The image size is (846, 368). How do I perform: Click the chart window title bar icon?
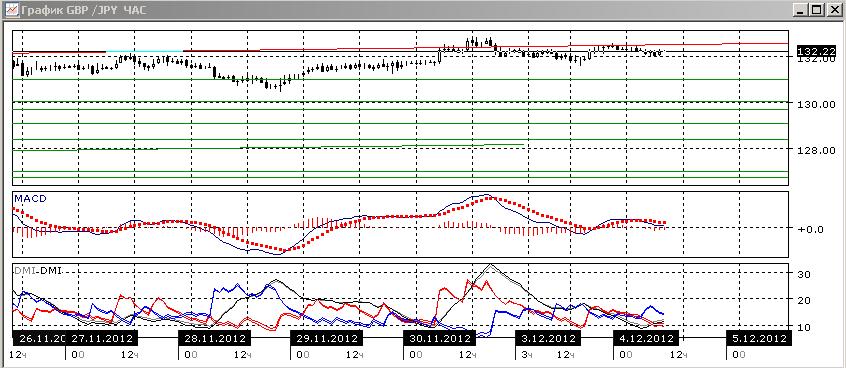[x=11, y=10]
